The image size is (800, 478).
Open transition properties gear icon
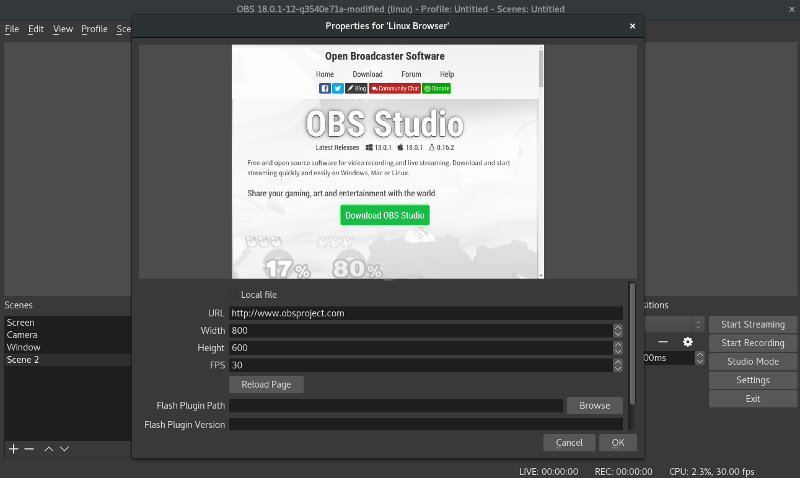[688, 342]
